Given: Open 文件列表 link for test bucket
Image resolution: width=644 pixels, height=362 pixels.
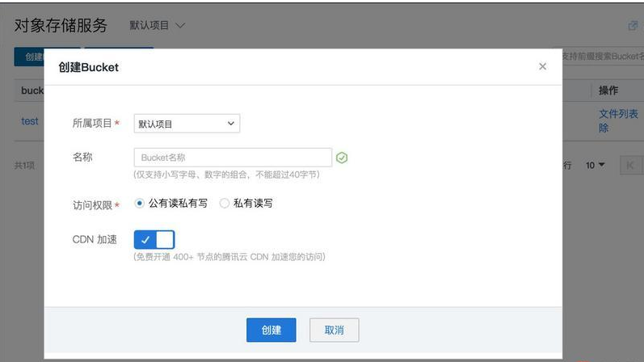Looking at the screenshot, I should pyautogui.click(x=618, y=114).
